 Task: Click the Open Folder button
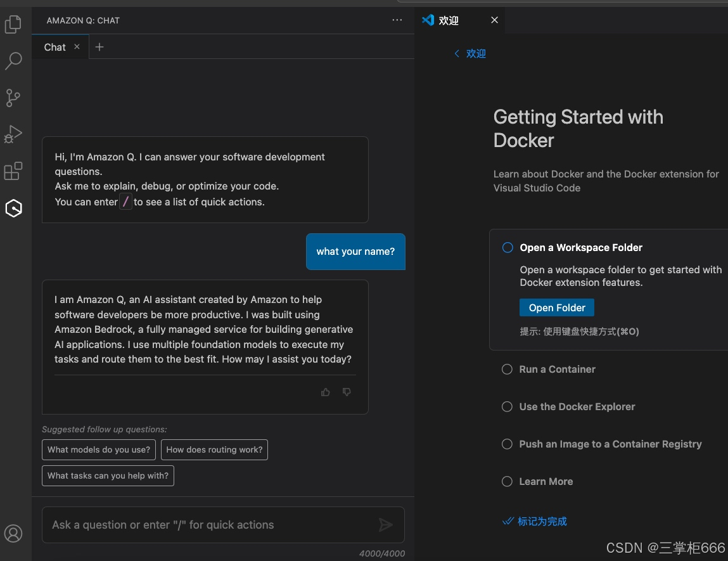[x=557, y=307]
